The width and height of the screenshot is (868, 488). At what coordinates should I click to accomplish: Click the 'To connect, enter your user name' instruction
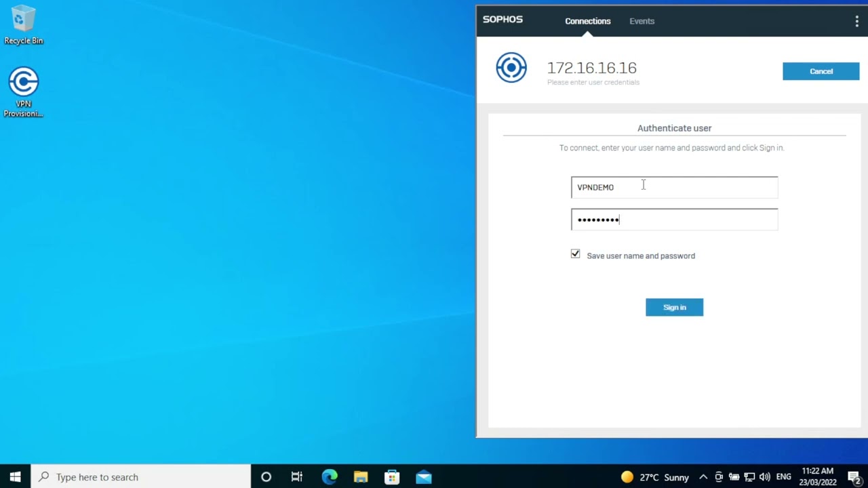coord(671,148)
